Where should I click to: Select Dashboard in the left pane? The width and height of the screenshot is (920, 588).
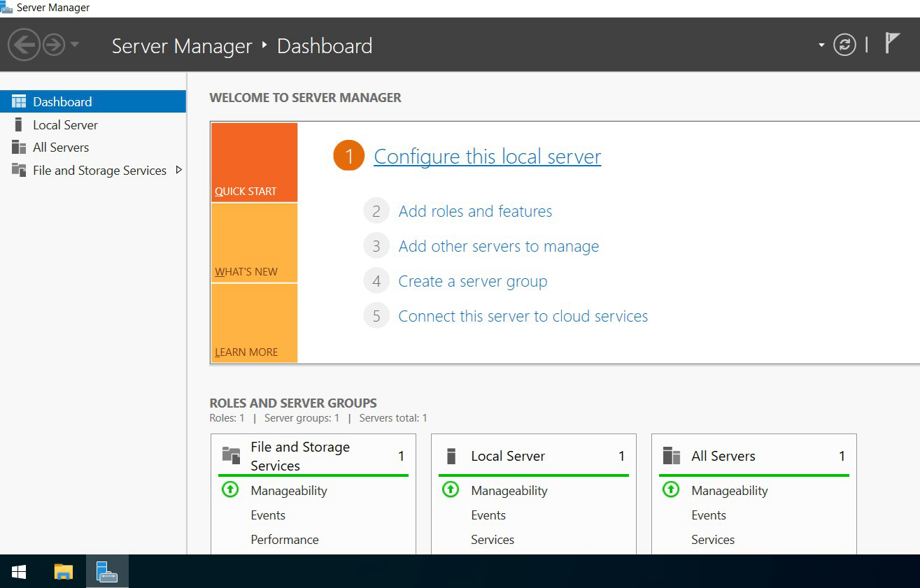click(x=93, y=101)
